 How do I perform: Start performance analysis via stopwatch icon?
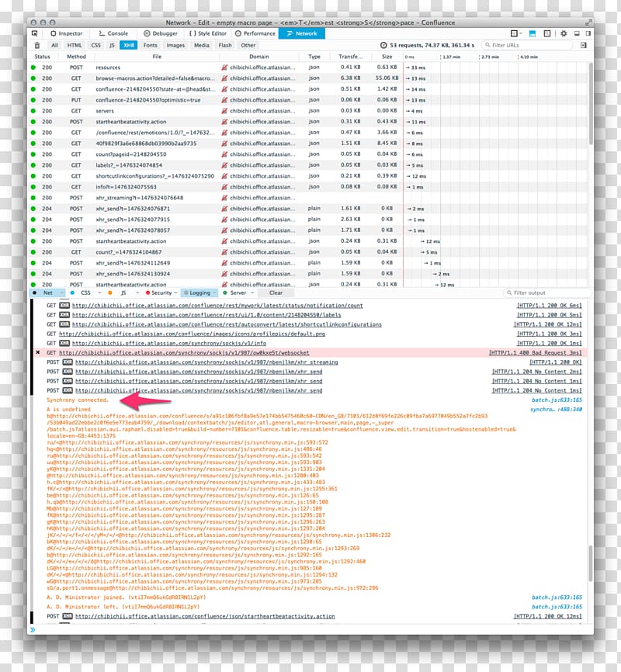click(x=383, y=45)
